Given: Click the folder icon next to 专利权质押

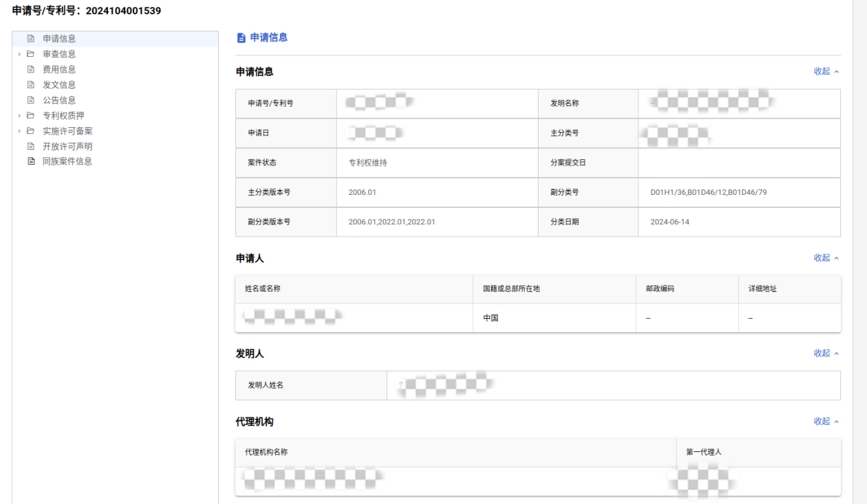Looking at the screenshot, I should 30,116.
